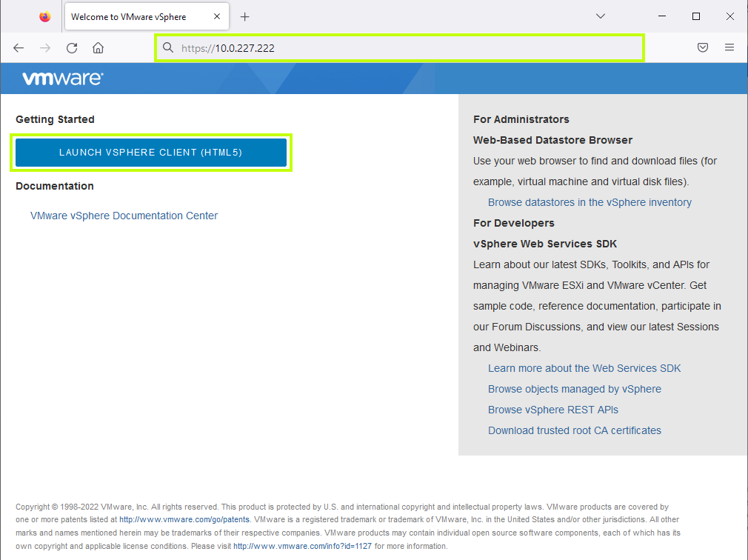The image size is (748, 560).
Task: Open a new browser tab
Action: (x=244, y=17)
